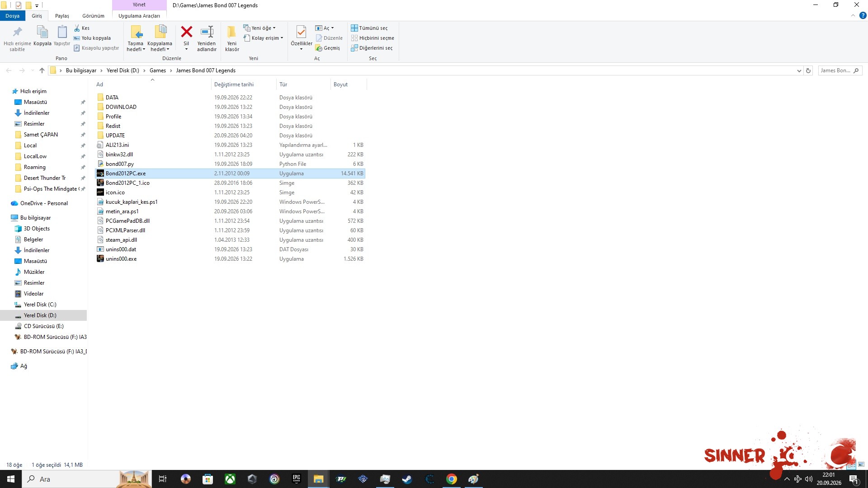Open Steam from the taskbar

407,479
